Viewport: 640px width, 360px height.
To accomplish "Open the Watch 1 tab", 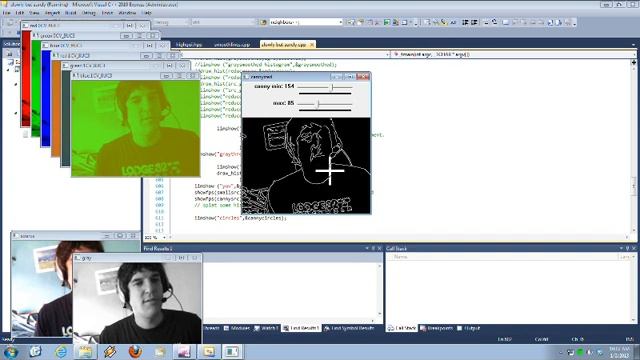I will tap(266, 328).
